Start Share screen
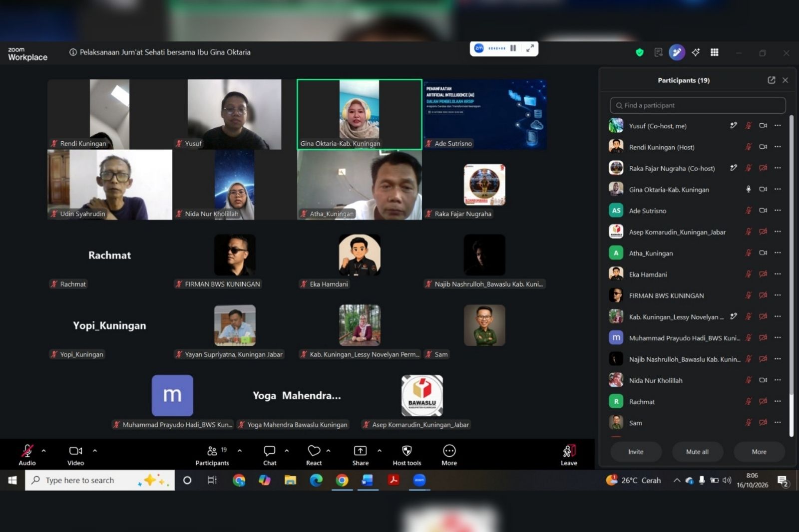The width and height of the screenshot is (799, 532). (x=360, y=455)
